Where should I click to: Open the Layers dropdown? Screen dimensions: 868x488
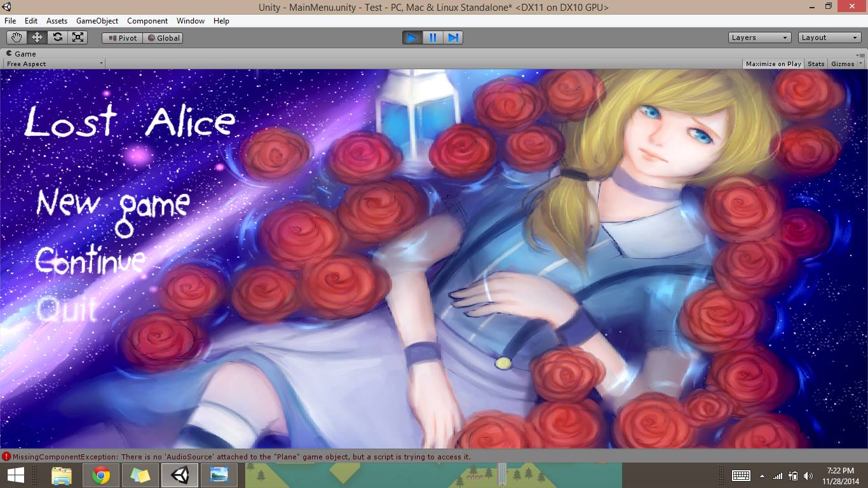tap(760, 37)
